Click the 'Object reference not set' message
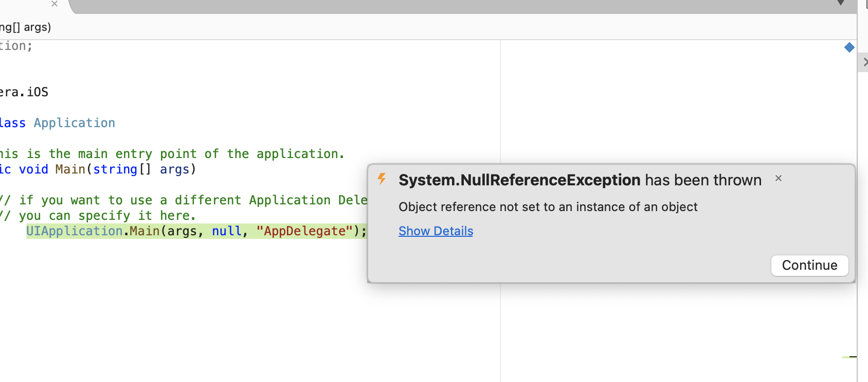Viewport: 868px width, 382px height. coord(548,207)
